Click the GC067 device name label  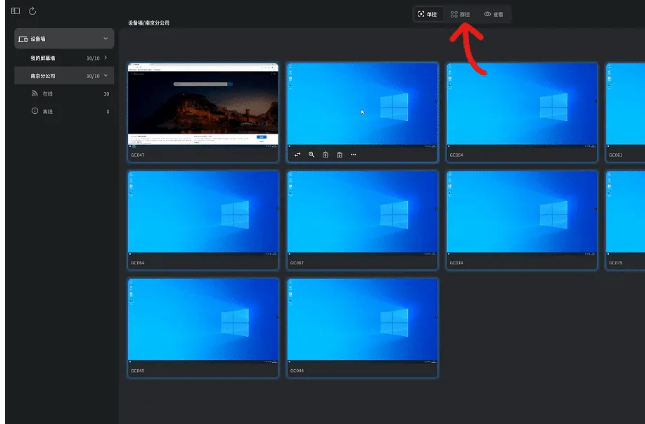coord(297,263)
